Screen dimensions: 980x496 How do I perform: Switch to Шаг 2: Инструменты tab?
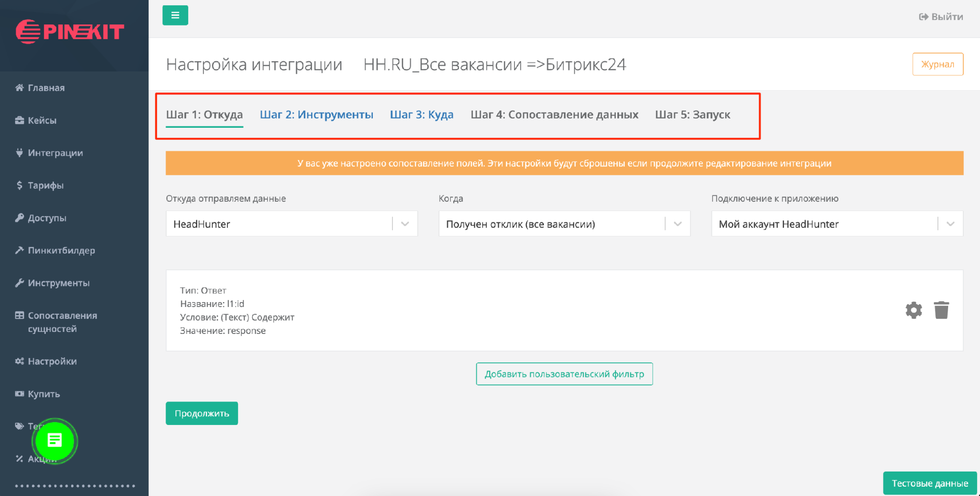coord(317,115)
